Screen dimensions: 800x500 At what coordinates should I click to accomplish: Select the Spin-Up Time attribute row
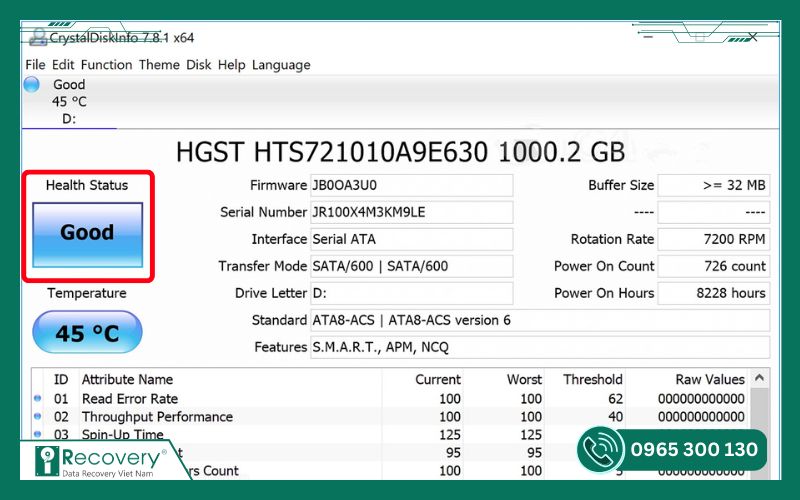pyautogui.click(x=389, y=435)
